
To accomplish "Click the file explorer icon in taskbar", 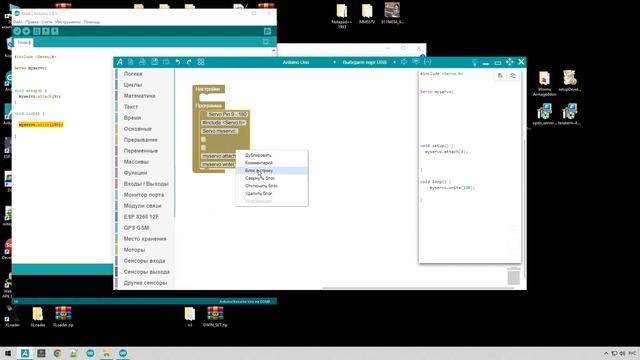I will pos(107,353).
